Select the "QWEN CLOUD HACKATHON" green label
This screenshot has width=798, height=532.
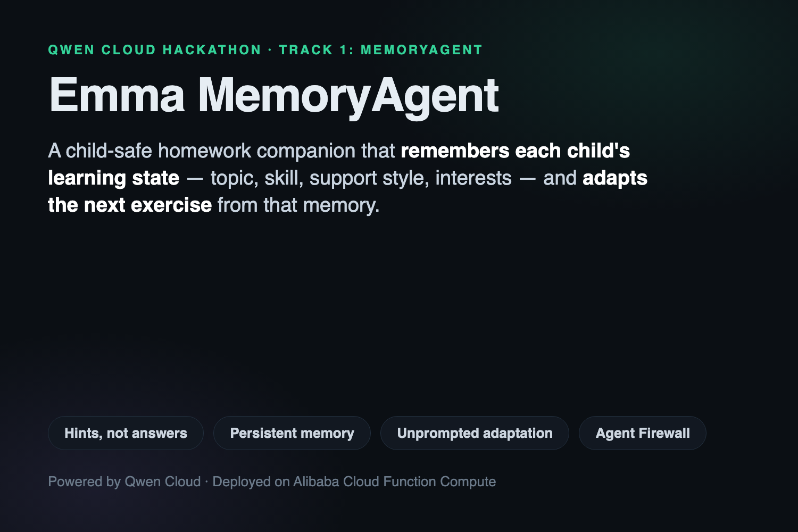point(155,50)
